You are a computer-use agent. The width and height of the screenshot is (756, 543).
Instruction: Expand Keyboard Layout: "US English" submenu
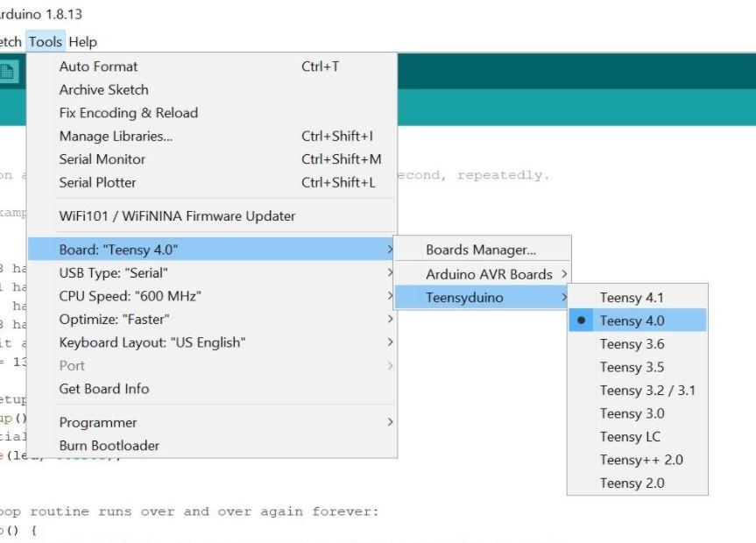click(x=212, y=342)
